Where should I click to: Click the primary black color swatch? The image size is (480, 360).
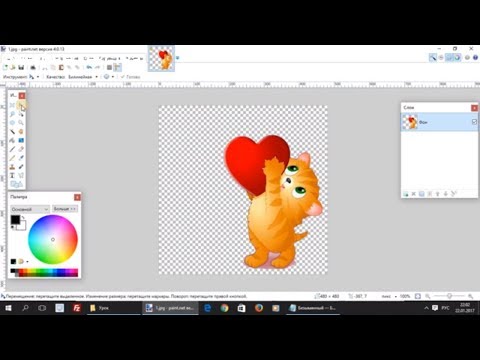(x=15, y=220)
